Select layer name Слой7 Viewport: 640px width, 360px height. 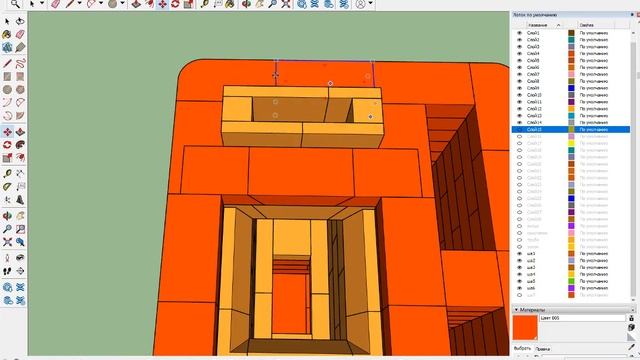point(533,74)
